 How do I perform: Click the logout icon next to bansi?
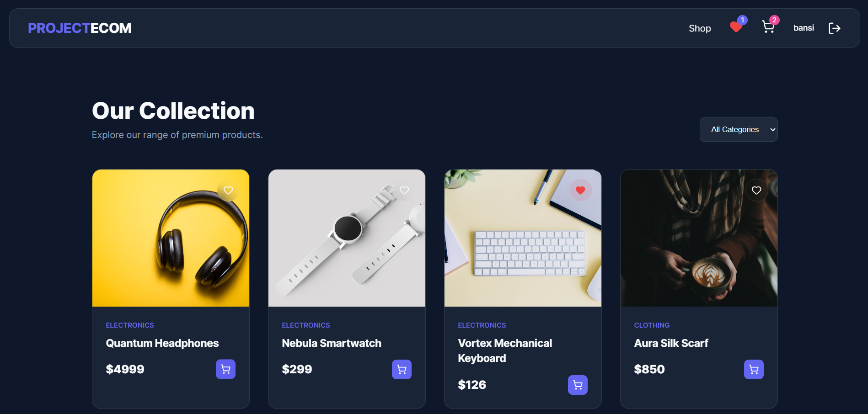point(835,28)
